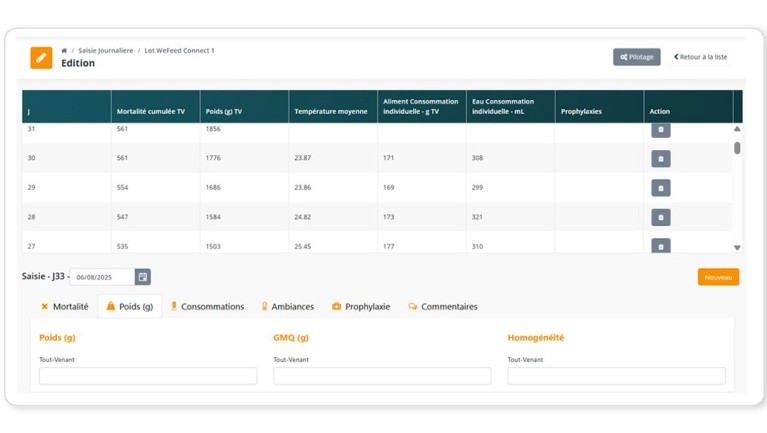Open the Saisie Journaliere breadcrumb link
This screenshot has width=767, height=433.
pos(106,50)
